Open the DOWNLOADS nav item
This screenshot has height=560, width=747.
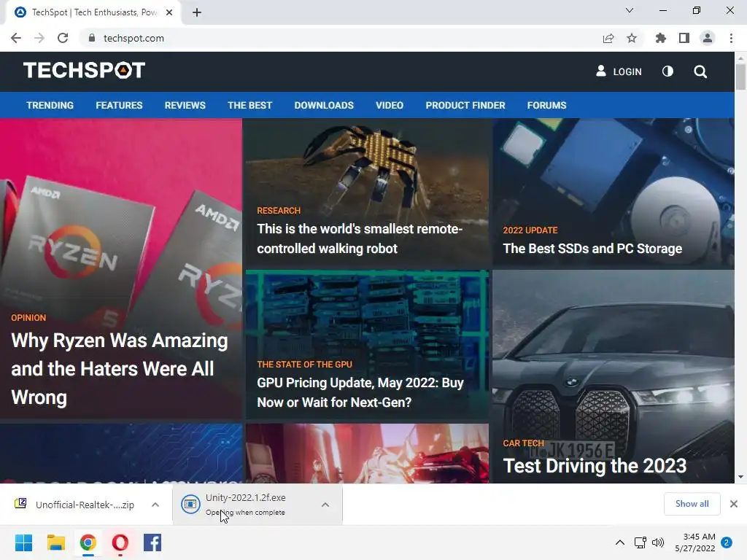[324, 105]
